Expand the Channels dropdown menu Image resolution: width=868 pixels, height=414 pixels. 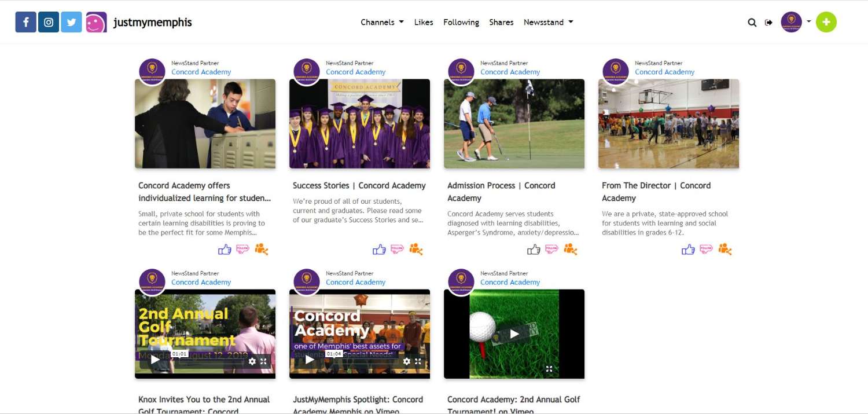tap(382, 23)
